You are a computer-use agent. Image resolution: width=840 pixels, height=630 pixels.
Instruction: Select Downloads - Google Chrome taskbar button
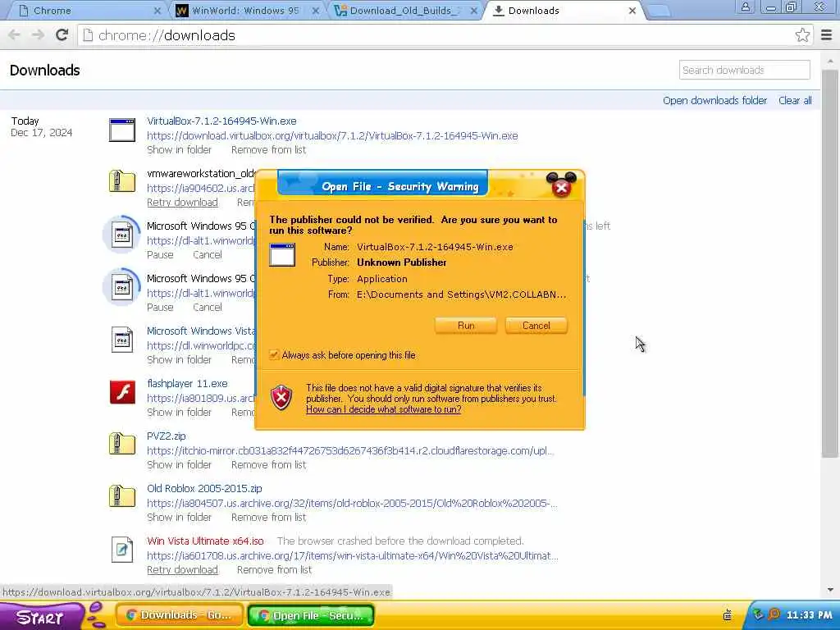tap(180, 615)
